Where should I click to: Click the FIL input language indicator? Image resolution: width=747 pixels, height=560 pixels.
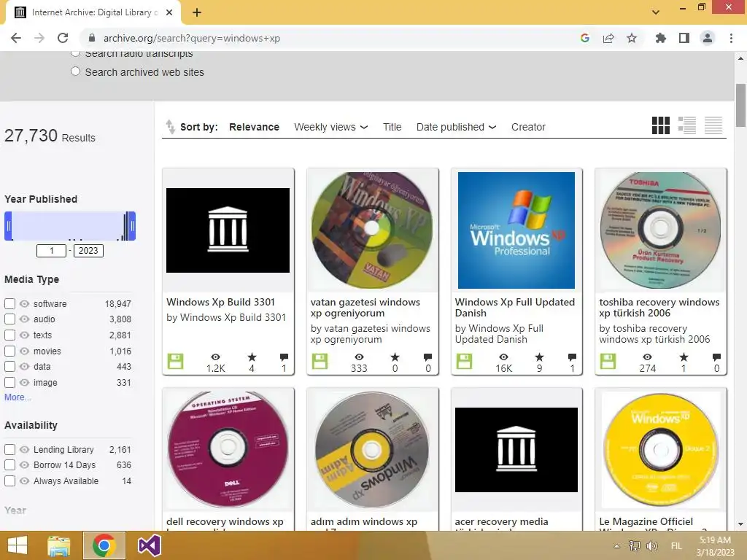point(676,546)
